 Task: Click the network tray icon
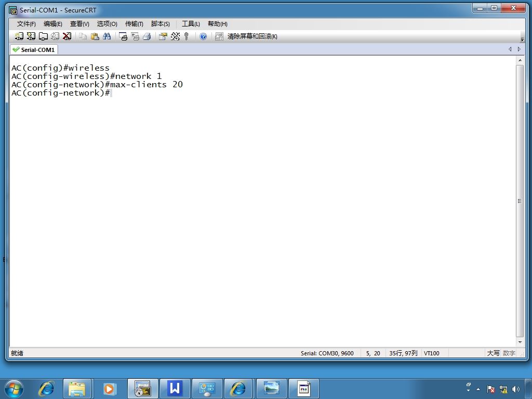pyautogui.click(x=503, y=389)
